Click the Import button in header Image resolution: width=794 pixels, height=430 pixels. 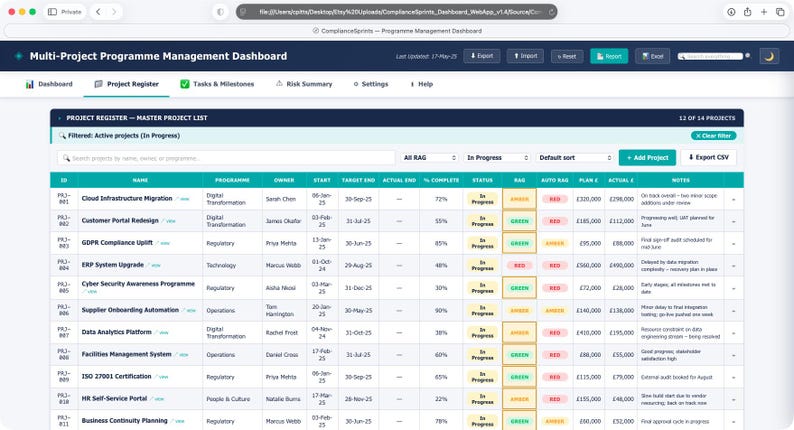526,56
